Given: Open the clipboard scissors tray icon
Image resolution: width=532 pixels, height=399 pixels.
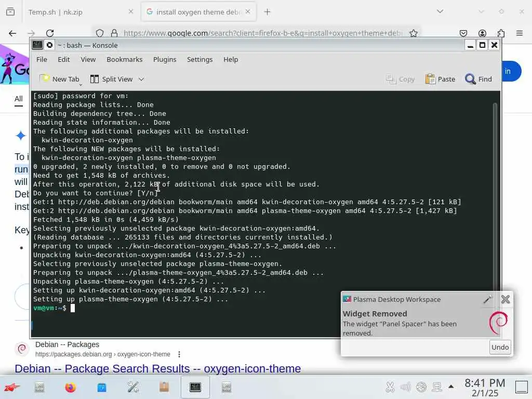Looking at the screenshot, I should click(x=390, y=387).
